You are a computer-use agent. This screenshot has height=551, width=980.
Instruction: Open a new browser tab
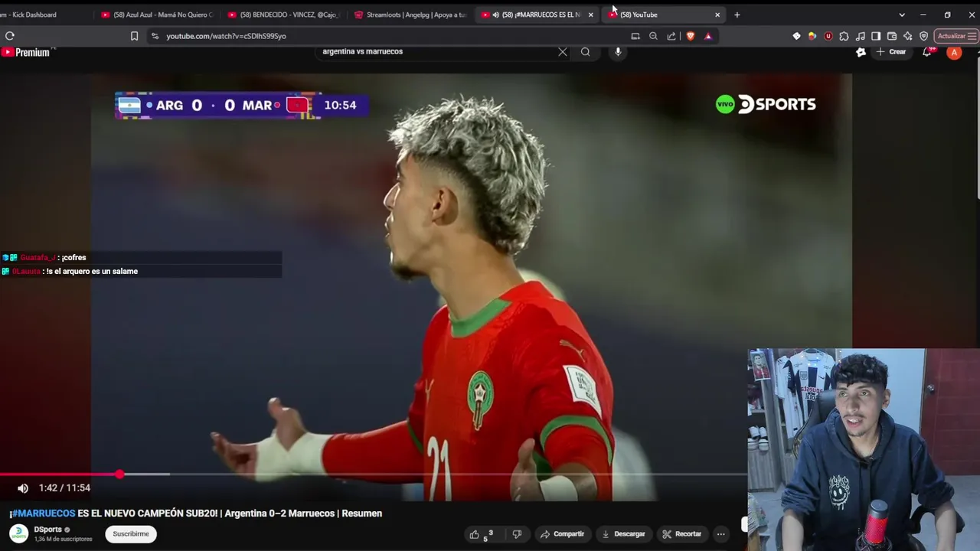[x=737, y=15]
